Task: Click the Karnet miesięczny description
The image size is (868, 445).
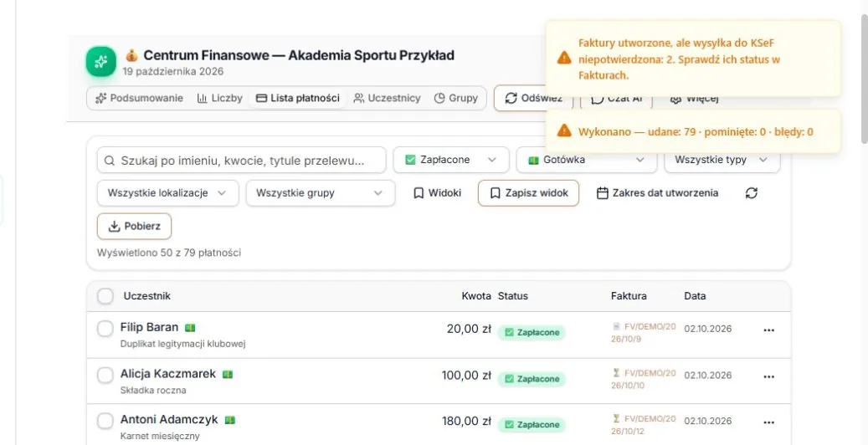Action: coord(160,436)
